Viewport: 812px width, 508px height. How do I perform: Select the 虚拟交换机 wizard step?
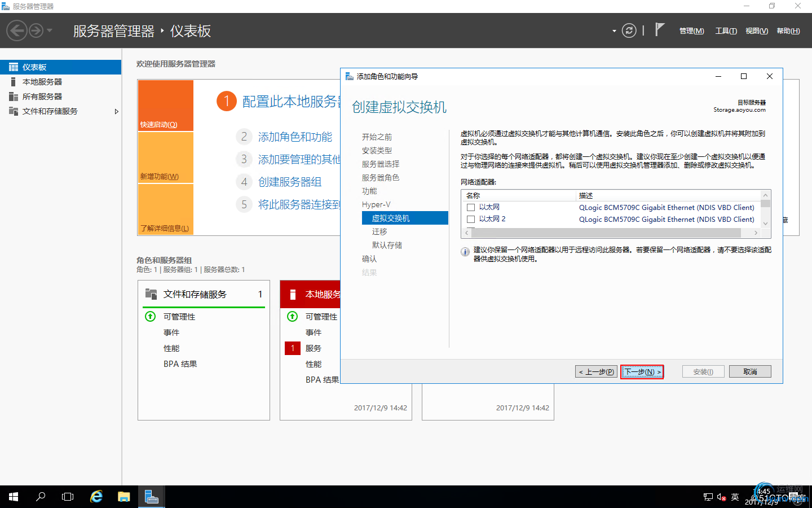coord(405,218)
